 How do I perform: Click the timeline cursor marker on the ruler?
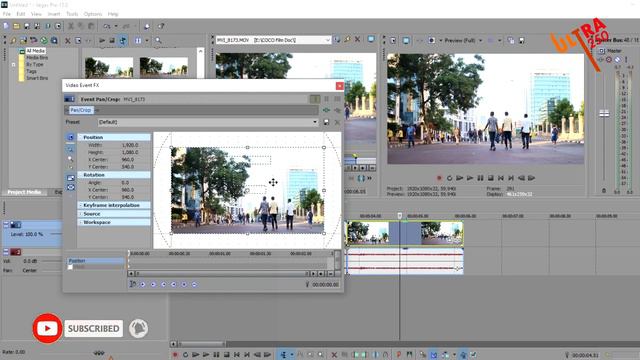point(400,216)
